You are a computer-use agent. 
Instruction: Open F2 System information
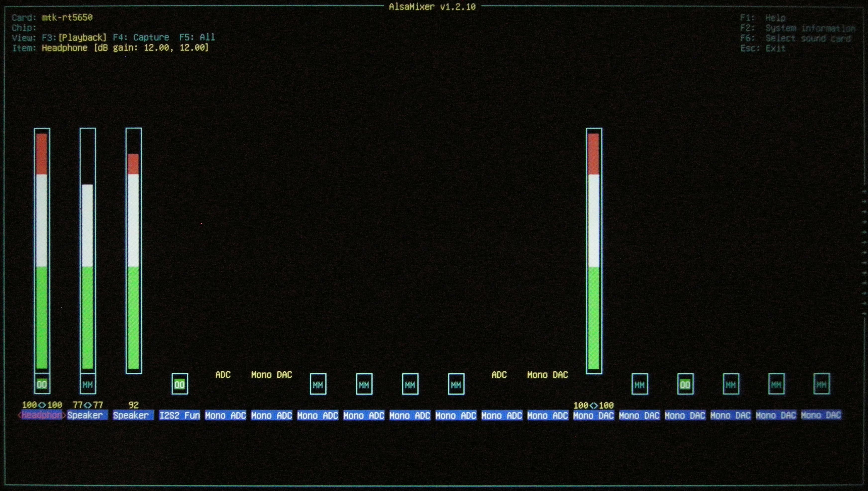tap(798, 28)
